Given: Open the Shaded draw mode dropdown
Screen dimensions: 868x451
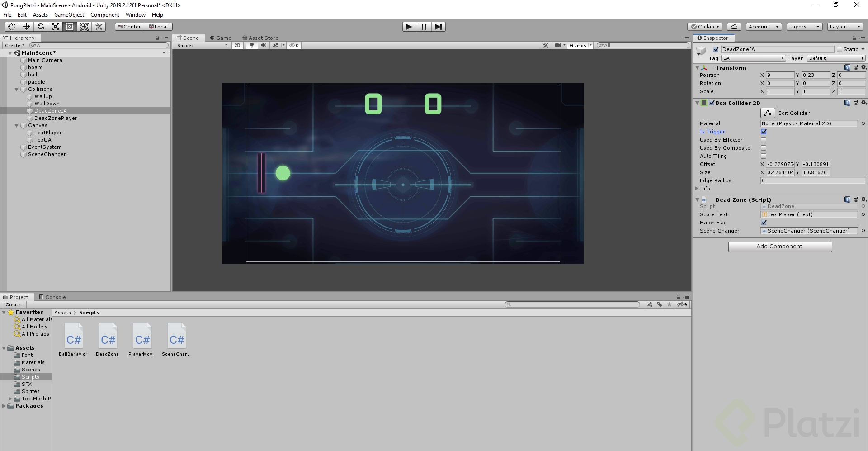Looking at the screenshot, I should 201,45.
